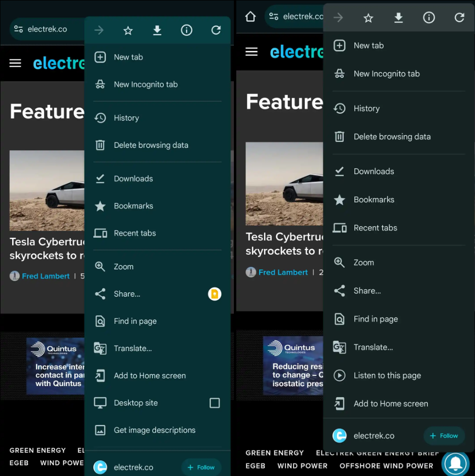Screen dimensions: 475x476
Task: Open hamburger menu on left electrek page
Action: point(15,63)
